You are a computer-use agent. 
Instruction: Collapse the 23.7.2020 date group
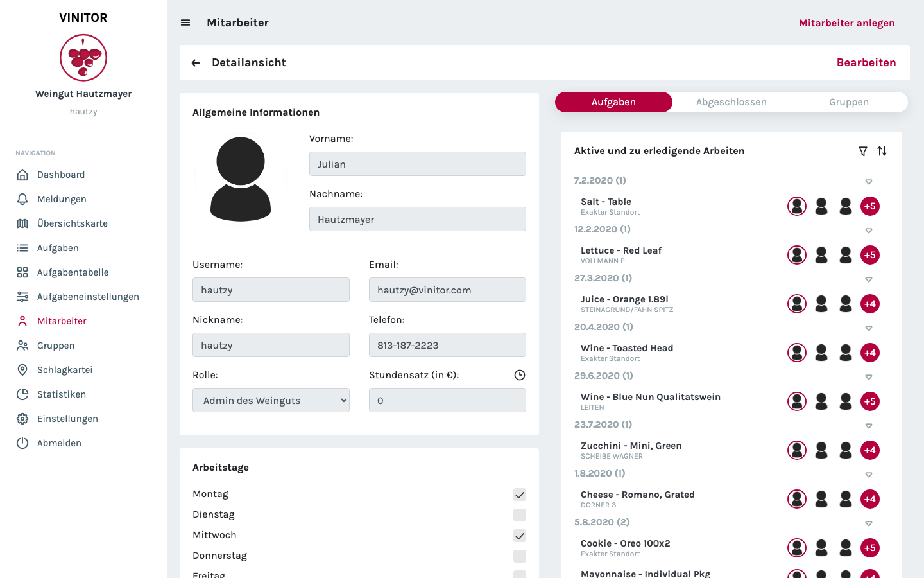coord(869,426)
